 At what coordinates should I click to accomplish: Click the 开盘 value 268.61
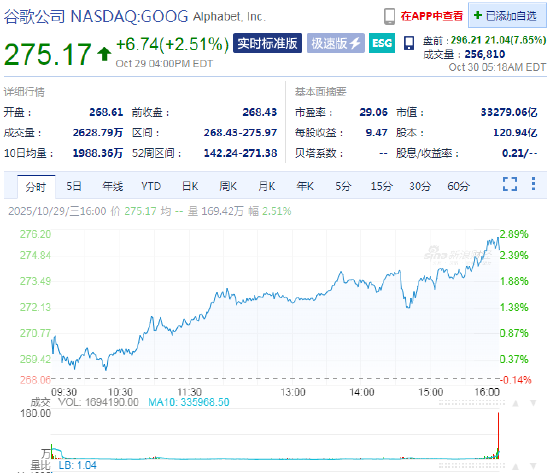point(106,112)
